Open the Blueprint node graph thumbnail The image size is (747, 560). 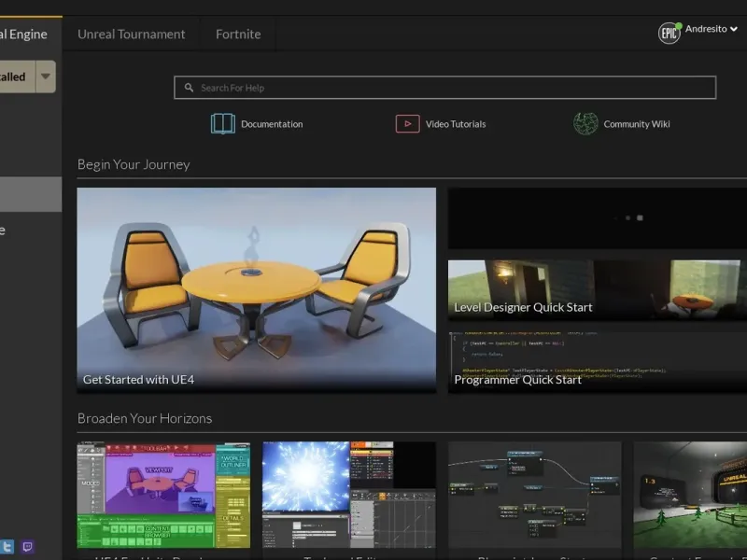point(534,495)
